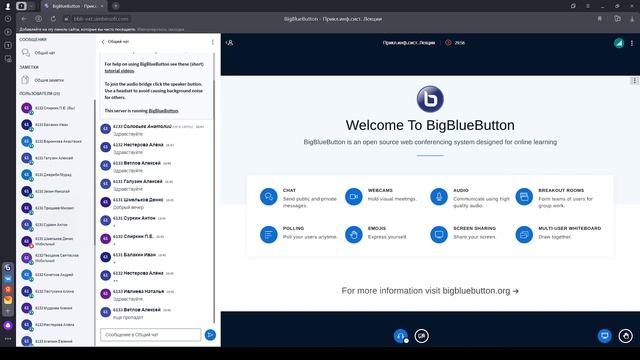Click the Emojis feature icon
The image size is (640, 360).
pyautogui.click(x=353, y=235)
